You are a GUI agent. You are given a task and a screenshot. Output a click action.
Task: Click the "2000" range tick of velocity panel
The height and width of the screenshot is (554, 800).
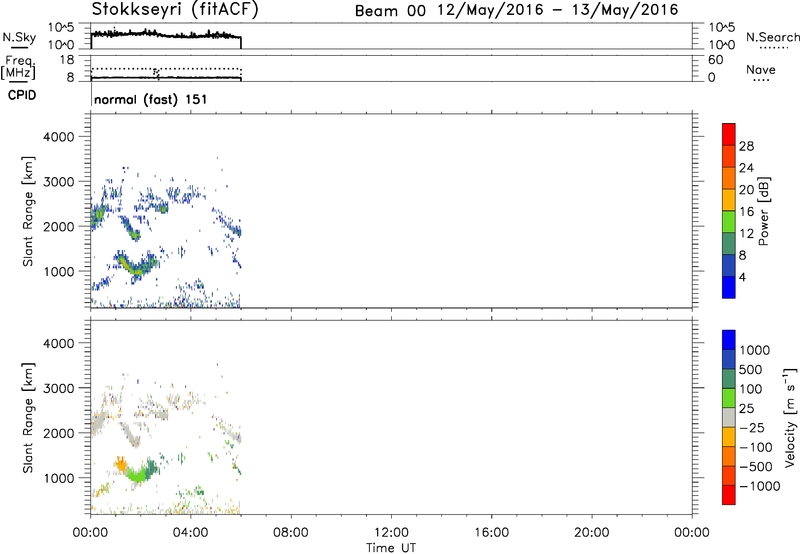[58, 433]
